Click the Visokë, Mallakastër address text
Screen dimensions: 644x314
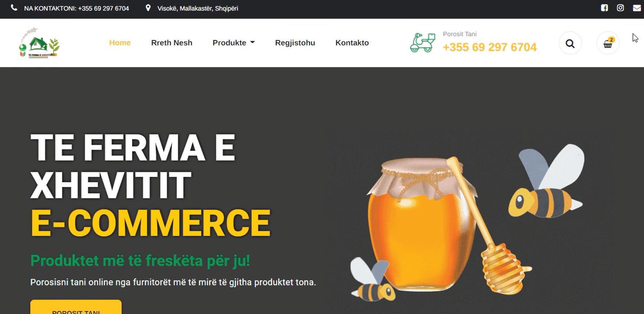(198, 8)
